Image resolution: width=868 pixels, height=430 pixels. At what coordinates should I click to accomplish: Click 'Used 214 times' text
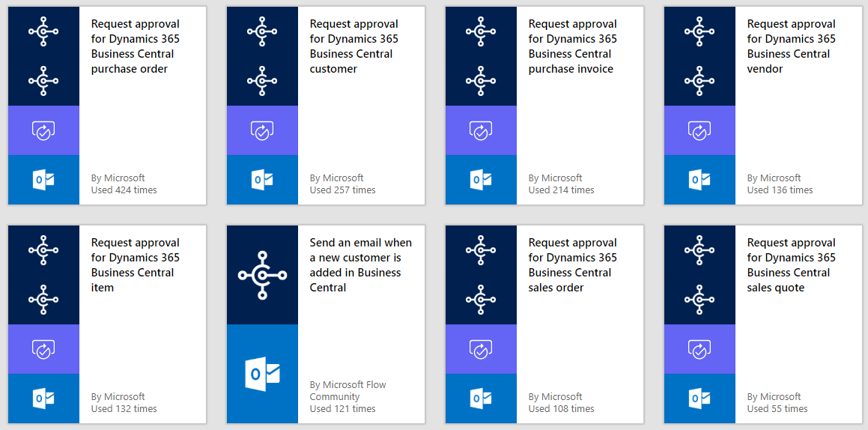(562, 190)
